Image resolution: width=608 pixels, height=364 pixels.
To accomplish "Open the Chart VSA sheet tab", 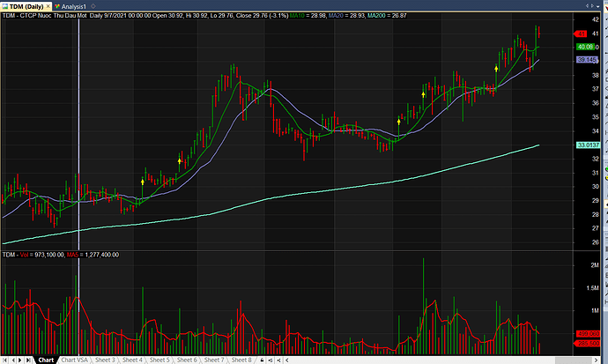I will tap(74, 360).
